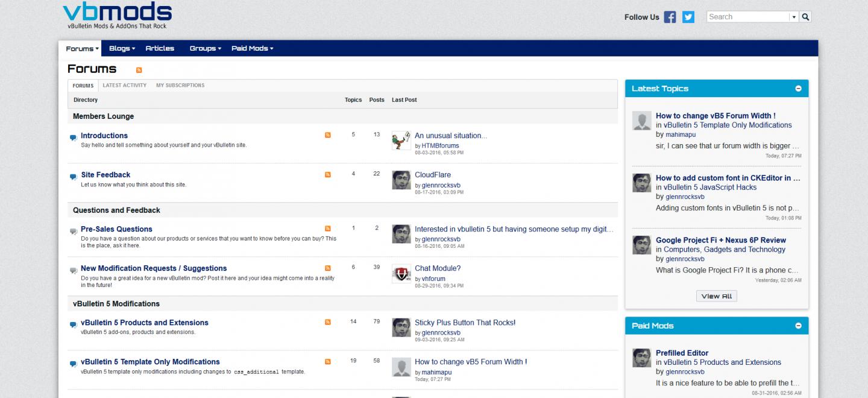Open Prefilled Editor in Paid Mods
868x398 pixels.
pos(682,353)
